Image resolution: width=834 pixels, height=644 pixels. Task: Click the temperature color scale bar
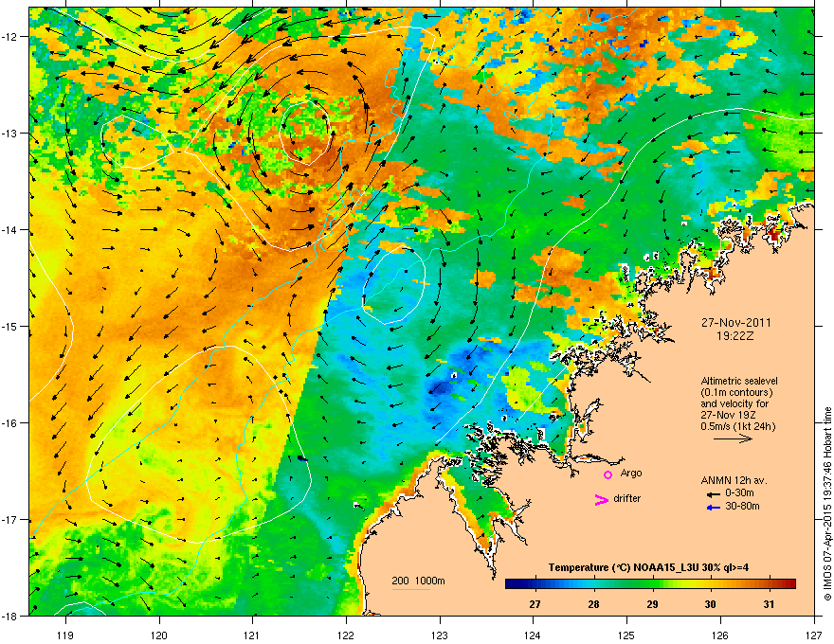point(650,584)
